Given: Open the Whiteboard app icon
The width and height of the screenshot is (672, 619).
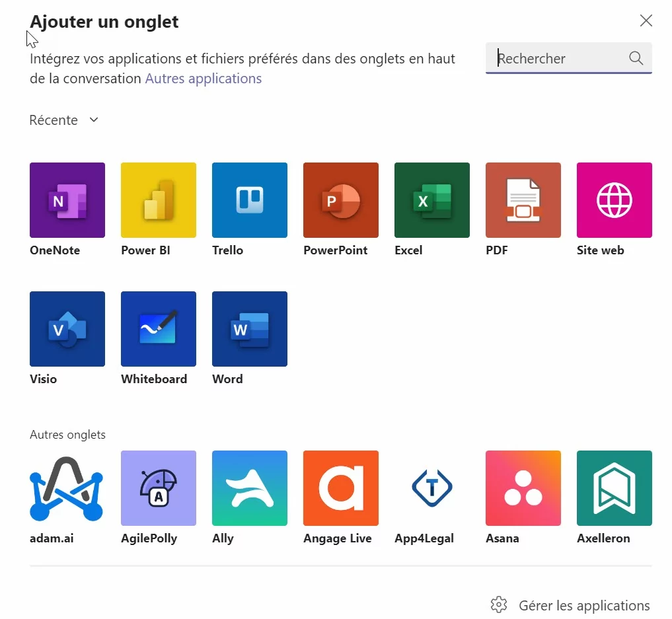Looking at the screenshot, I should pyautogui.click(x=159, y=329).
